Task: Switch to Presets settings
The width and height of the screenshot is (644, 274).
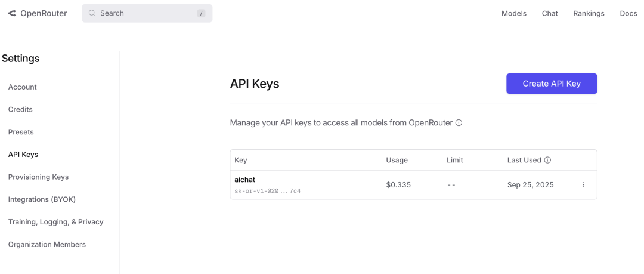Action: coord(21,132)
